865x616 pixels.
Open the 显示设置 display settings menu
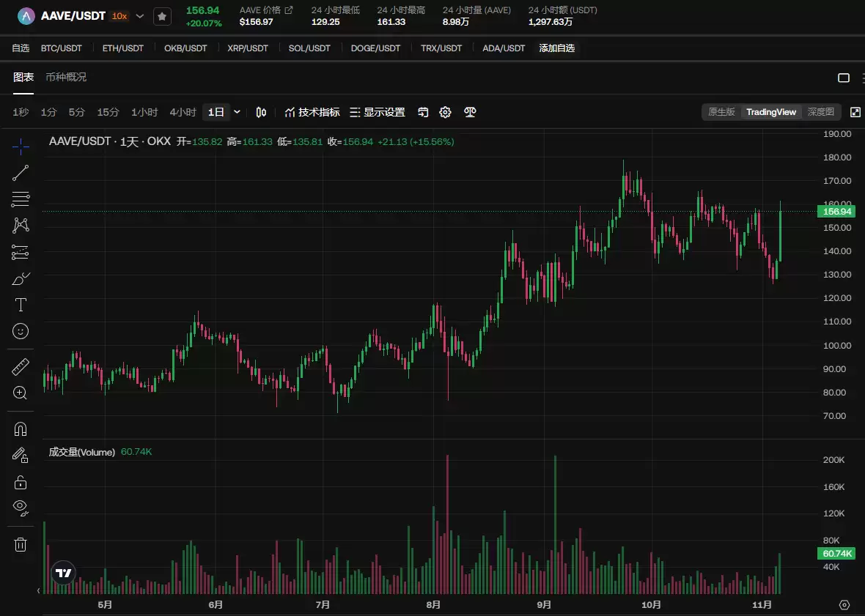click(x=378, y=112)
